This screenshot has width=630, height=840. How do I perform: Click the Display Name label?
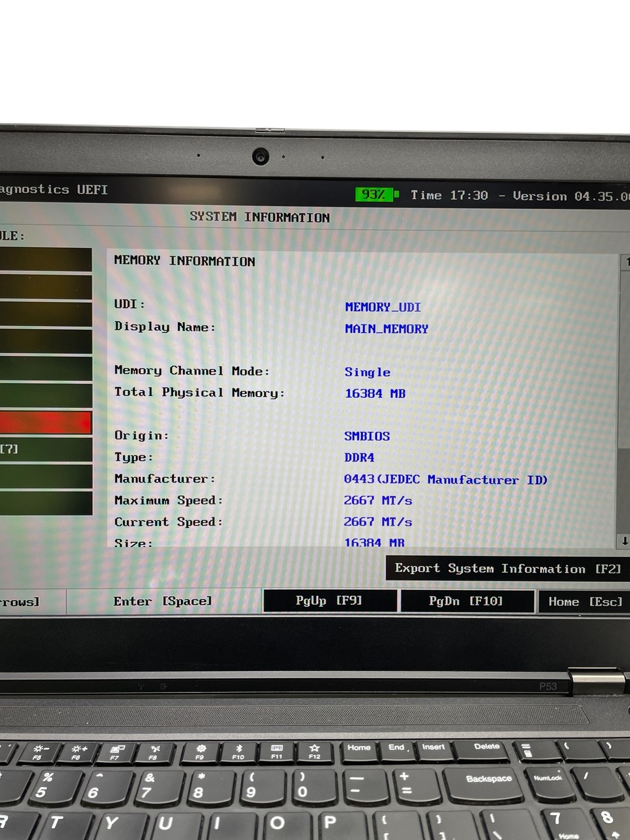point(165,327)
